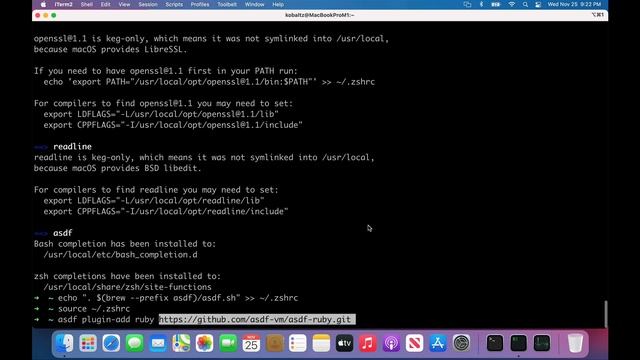The image size is (640, 360).
Task: Click 'zsh completions have been installed to:' line
Action: click(127, 276)
